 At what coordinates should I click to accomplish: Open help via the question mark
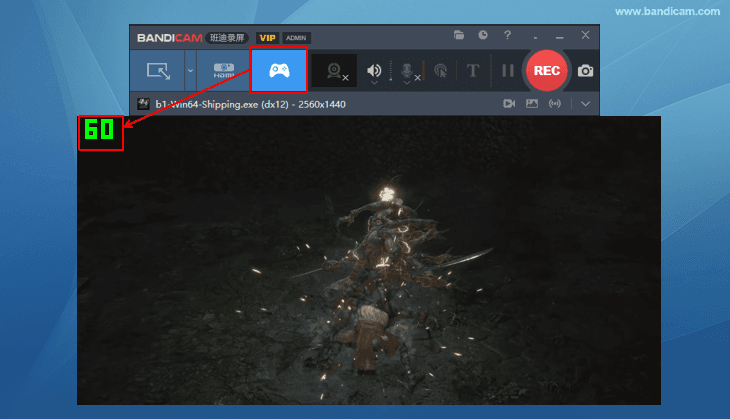click(x=508, y=35)
